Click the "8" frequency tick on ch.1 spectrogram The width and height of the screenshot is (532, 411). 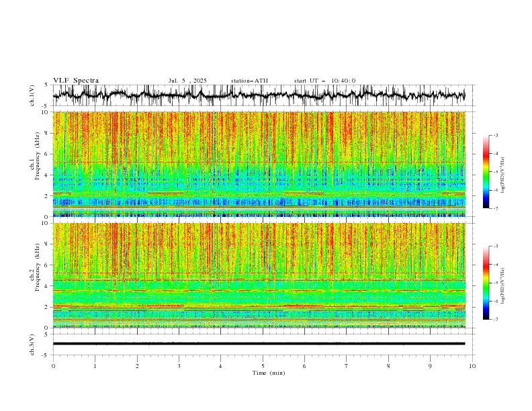click(x=46, y=133)
